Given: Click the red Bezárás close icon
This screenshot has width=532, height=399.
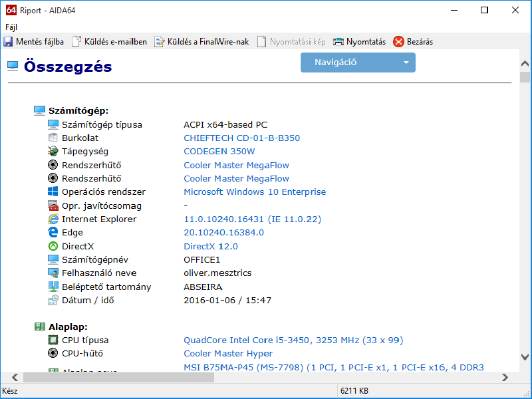Looking at the screenshot, I should pyautogui.click(x=398, y=42).
